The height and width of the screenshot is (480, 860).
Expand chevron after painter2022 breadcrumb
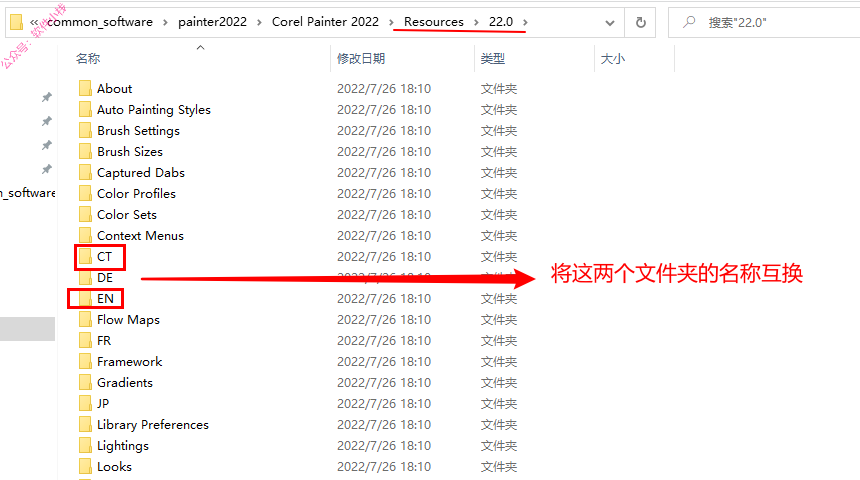click(259, 22)
